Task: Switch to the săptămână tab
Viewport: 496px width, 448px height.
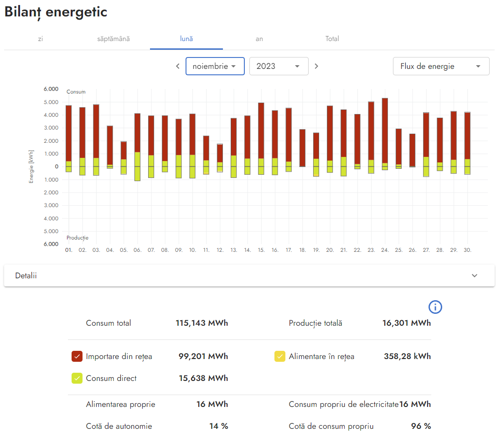Action: point(114,39)
